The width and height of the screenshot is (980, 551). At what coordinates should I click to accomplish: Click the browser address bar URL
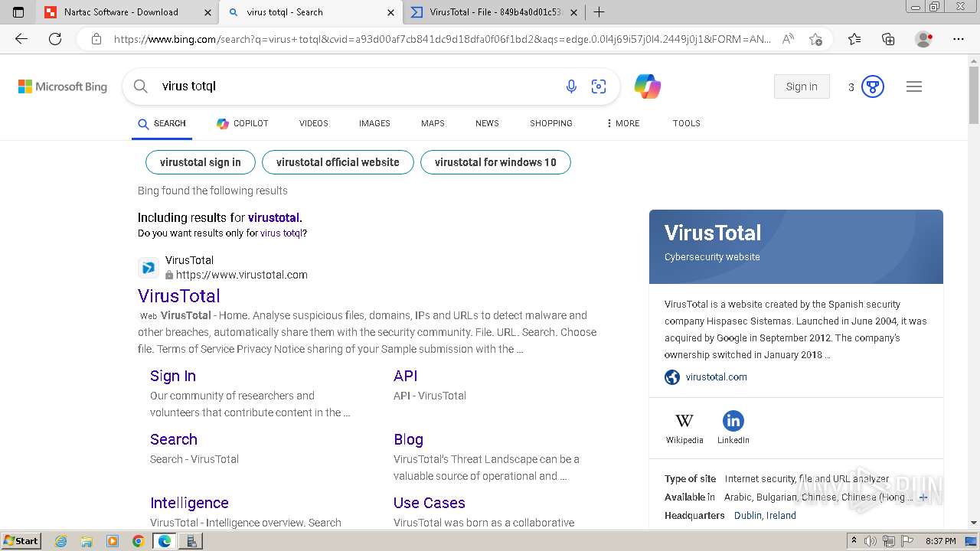(442, 39)
